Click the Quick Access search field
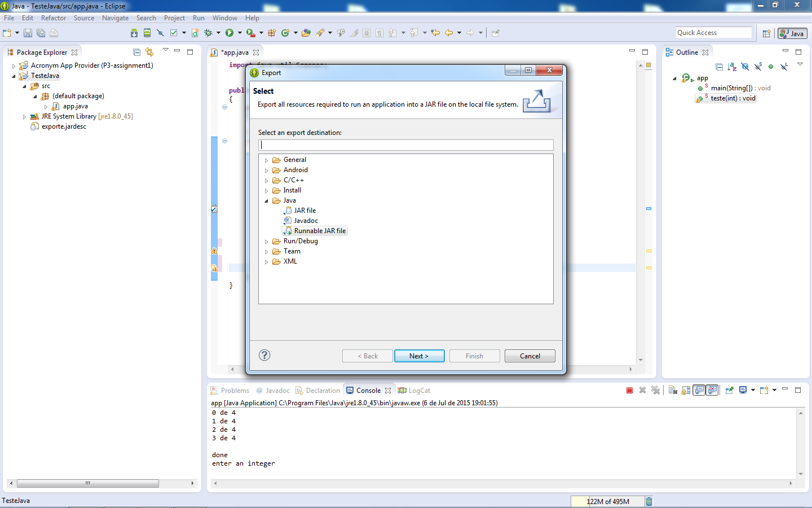Image resolution: width=812 pixels, height=508 pixels. [x=714, y=33]
